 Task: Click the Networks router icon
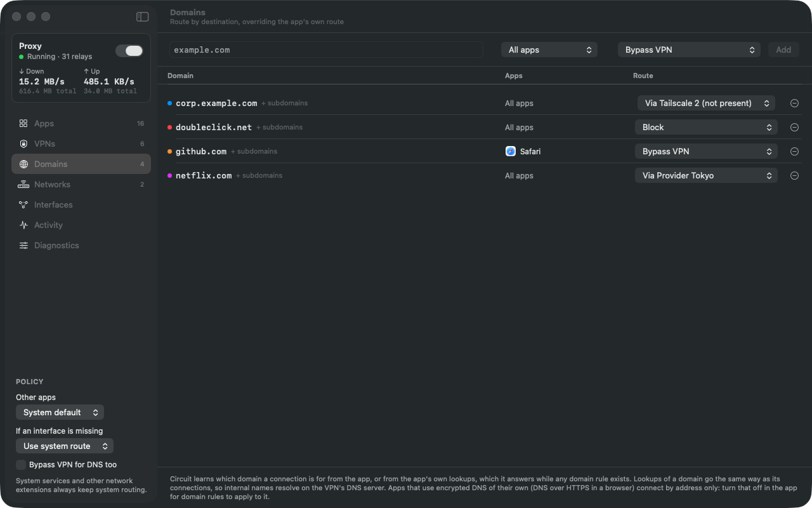click(23, 184)
